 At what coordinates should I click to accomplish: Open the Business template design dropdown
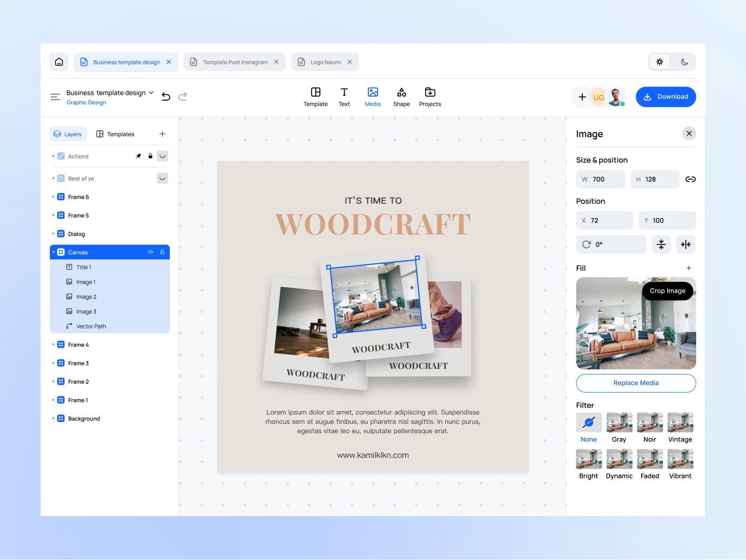(x=152, y=92)
